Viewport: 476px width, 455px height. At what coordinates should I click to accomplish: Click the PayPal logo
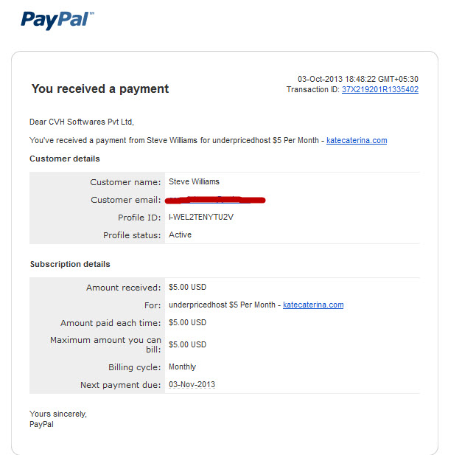click(x=57, y=20)
